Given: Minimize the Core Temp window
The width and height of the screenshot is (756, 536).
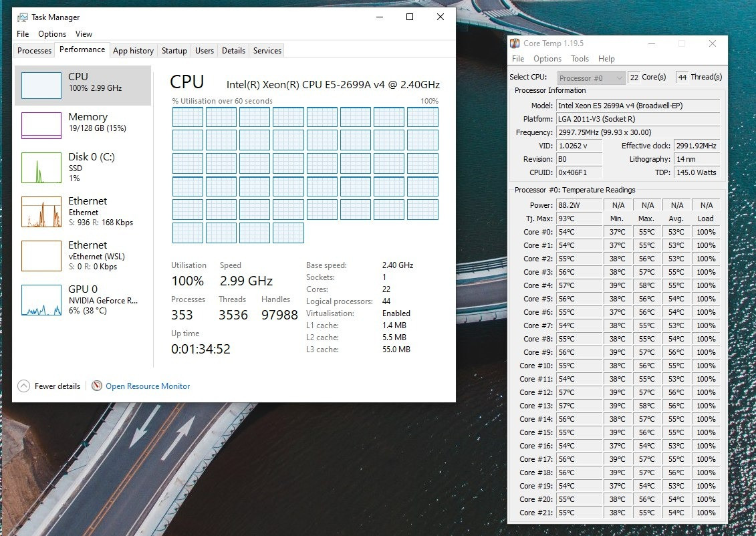Looking at the screenshot, I should tap(652, 43).
